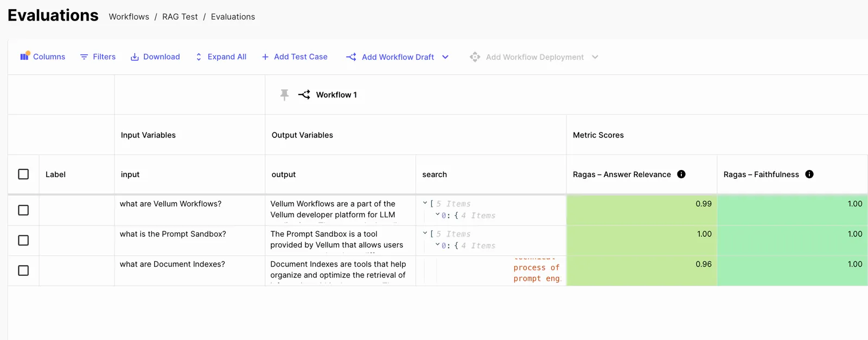Click the Download button label

(x=162, y=57)
